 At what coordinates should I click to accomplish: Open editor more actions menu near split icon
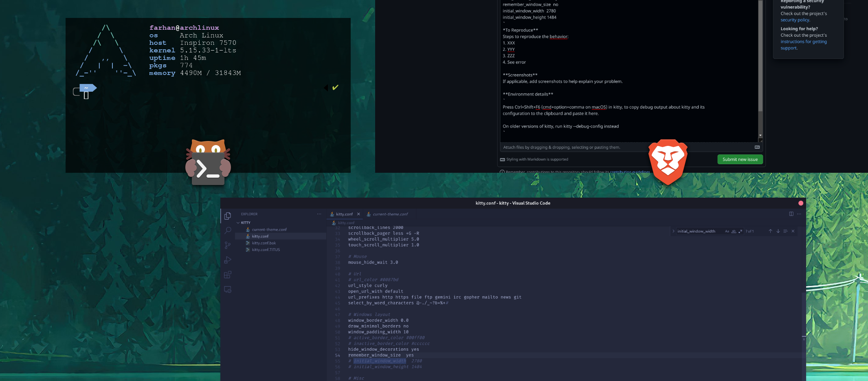point(799,214)
